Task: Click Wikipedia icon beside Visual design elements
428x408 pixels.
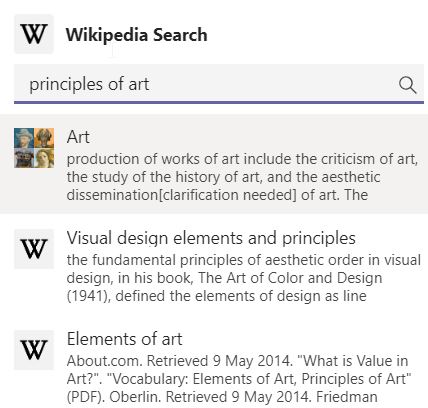Action: (34, 249)
